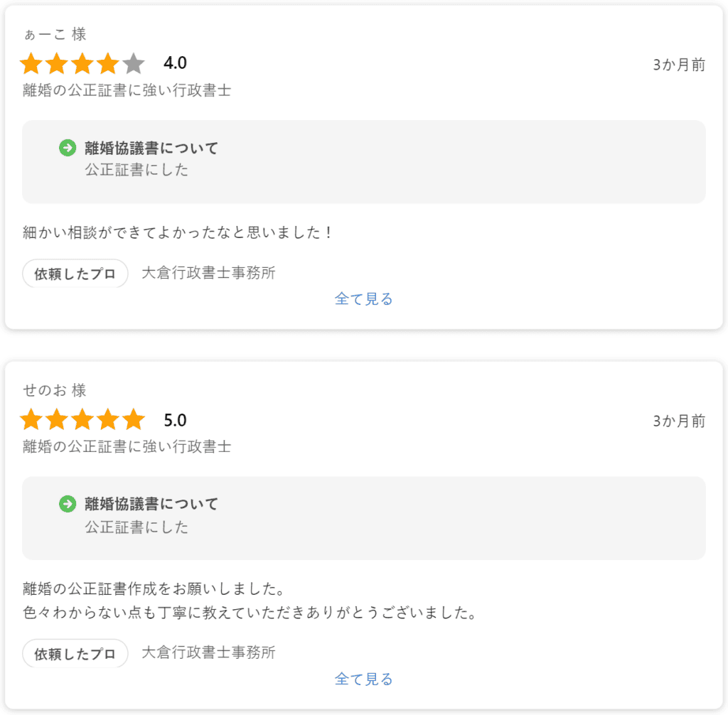
Task: Expand せのお's review with 全て見る
Action: [x=363, y=679]
